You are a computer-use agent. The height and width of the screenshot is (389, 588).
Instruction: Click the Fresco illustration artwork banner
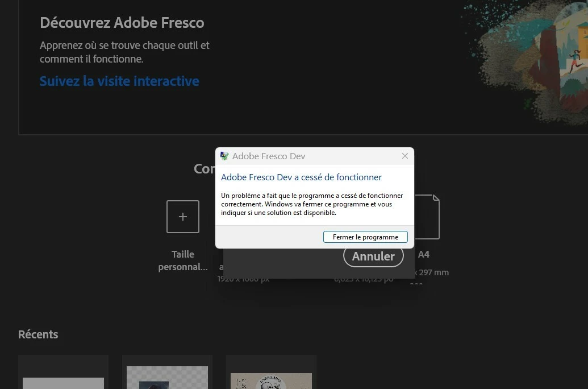(525, 62)
